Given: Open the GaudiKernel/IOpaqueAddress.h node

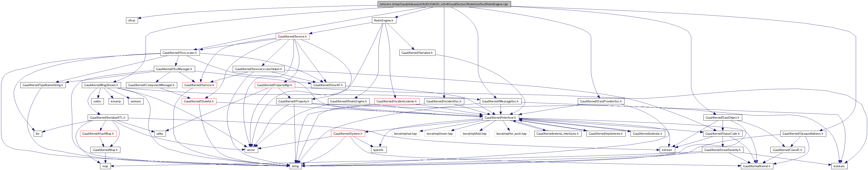Looking at the screenshot, I should (802, 134).
